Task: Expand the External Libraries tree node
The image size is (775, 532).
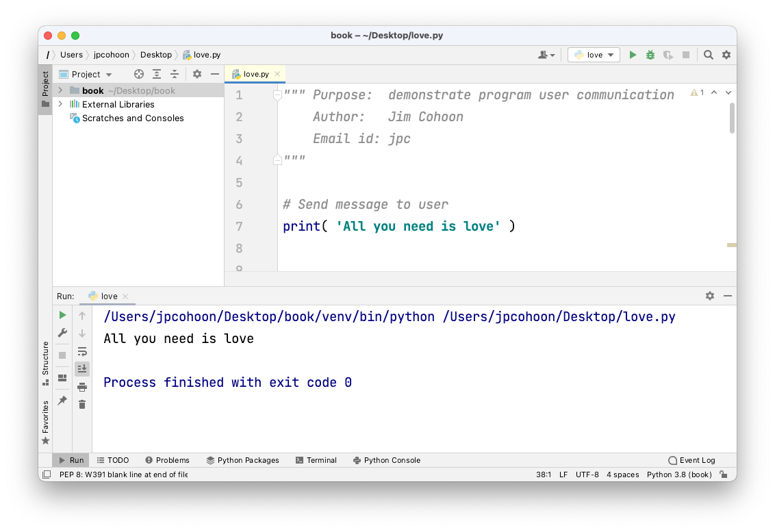Action: 60,104
